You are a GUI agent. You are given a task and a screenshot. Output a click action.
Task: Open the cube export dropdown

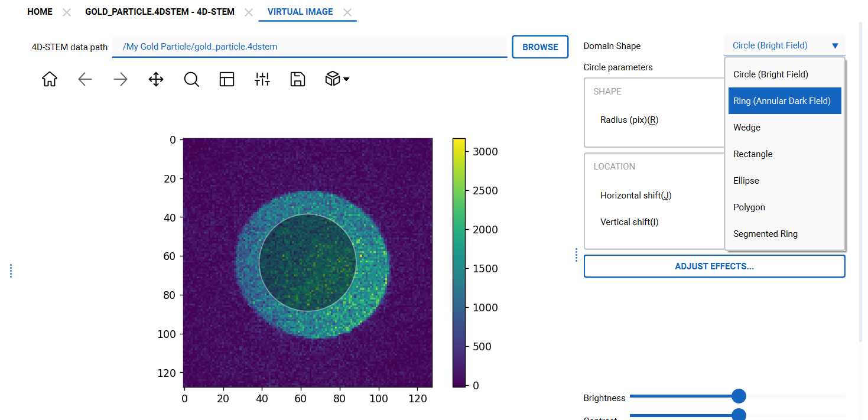pos(337,79)
